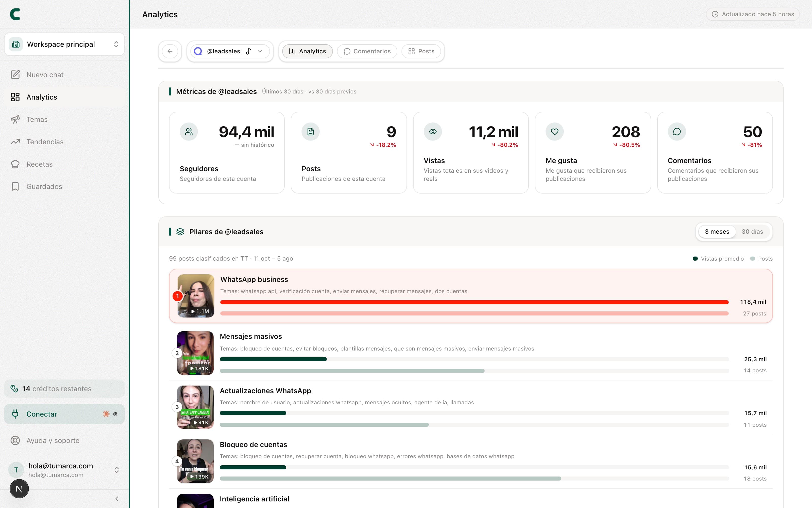Start a Nuevo chat
This screenshot has width=812, height=508.
tap(64, 75)
